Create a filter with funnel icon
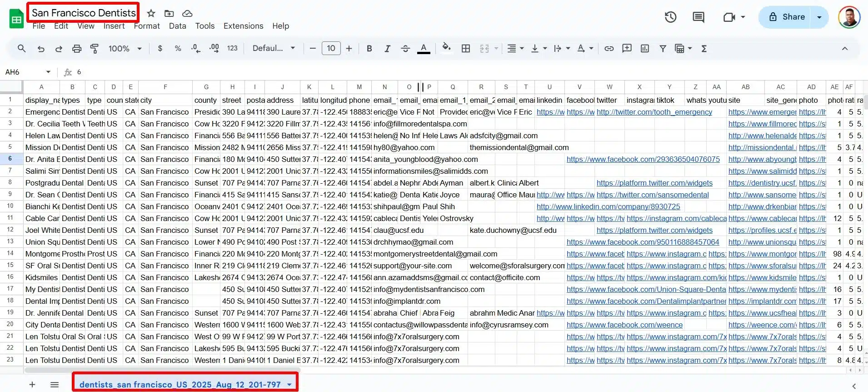Image resolution: width=868 pixels, height=392 pixels. [x=663, y=49]
